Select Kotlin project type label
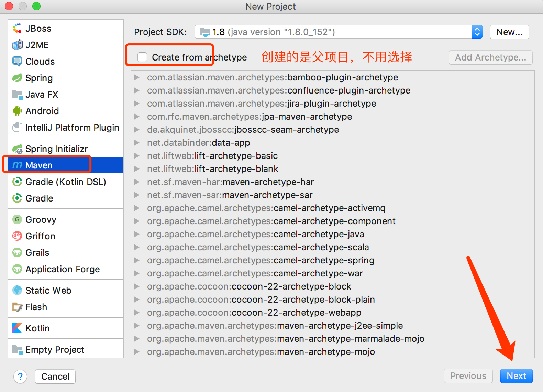Viewport: 543px width, 392px height. [38, 328]
